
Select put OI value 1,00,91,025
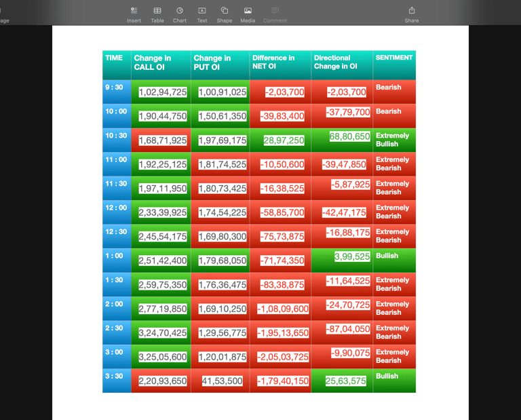point(223,92)
